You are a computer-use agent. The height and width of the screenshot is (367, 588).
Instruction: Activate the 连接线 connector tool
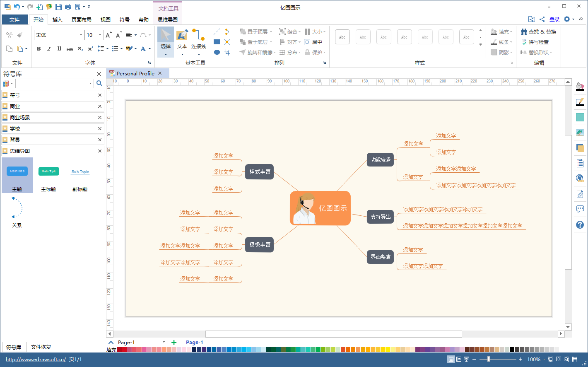click(199, 42)
